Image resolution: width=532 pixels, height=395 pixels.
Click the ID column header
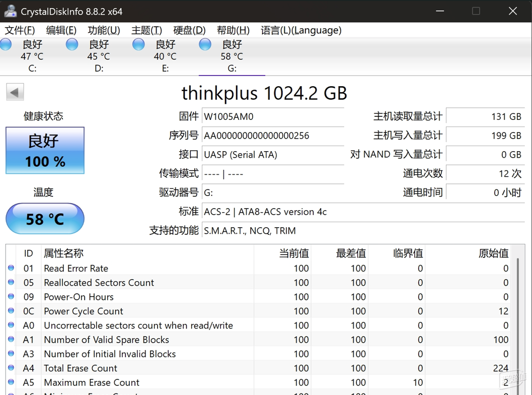click(x=29, y=253)
